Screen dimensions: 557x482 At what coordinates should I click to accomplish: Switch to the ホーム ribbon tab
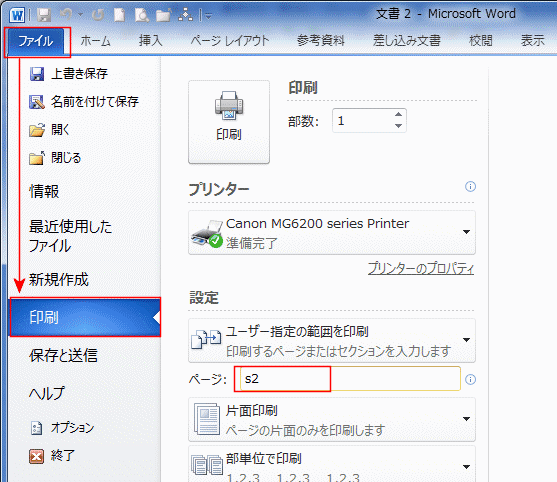coord(95,41)
